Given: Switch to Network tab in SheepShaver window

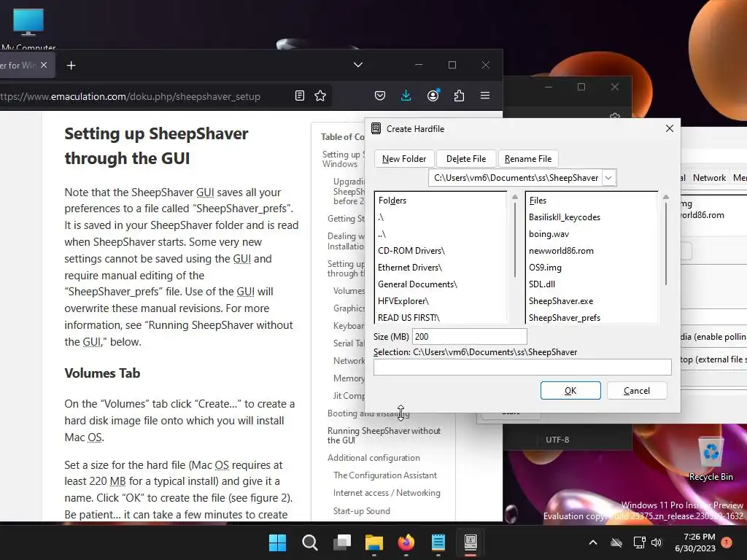Looking at the screenshot, I should pos(709,178).
